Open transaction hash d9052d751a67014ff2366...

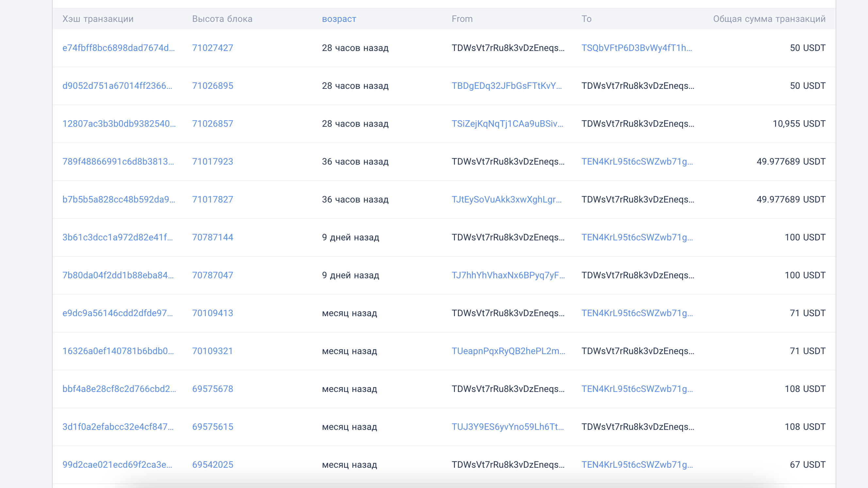tap(117, 86)
